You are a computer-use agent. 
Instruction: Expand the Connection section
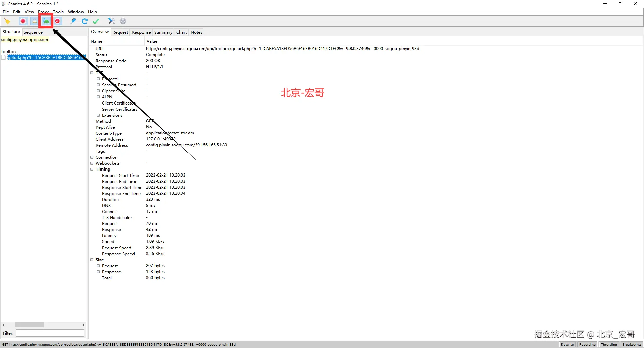tap(92, 157)
